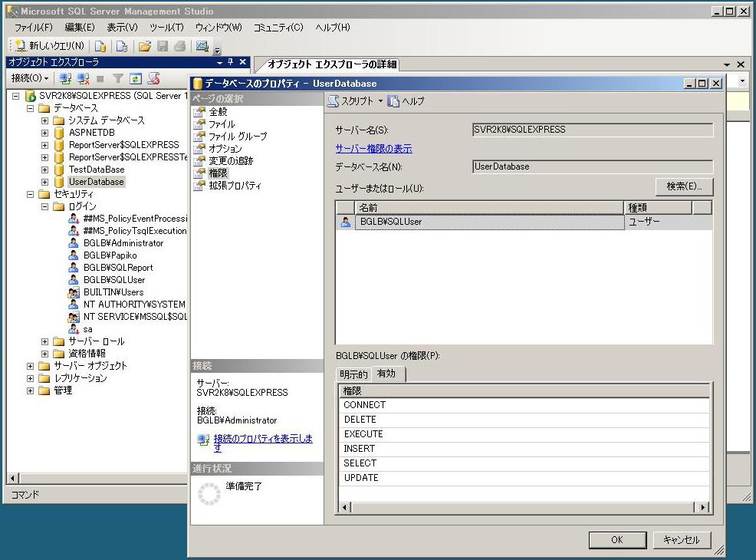756x560 pixels.
Task: Click the OK button
Action: tap(617, 540)
